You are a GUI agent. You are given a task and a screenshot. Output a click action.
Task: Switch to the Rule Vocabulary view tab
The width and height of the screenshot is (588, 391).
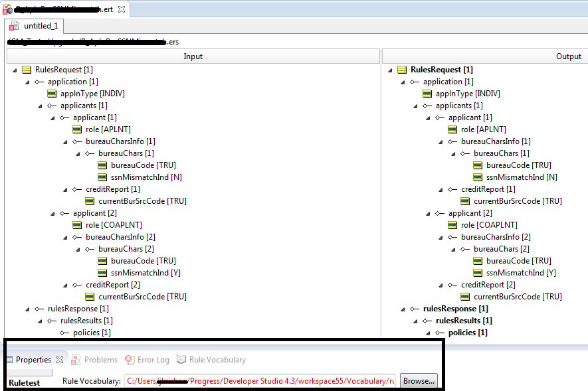coord(211,360)
